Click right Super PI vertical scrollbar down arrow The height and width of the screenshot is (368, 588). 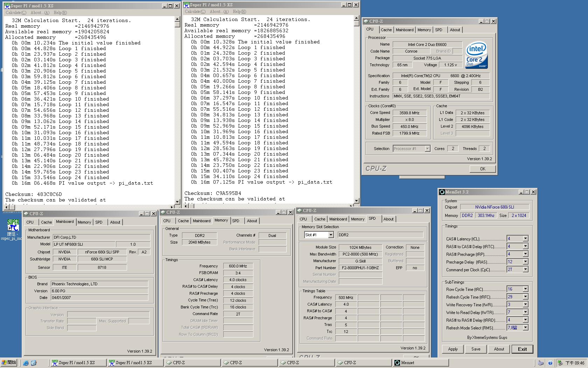coord(356,201)
